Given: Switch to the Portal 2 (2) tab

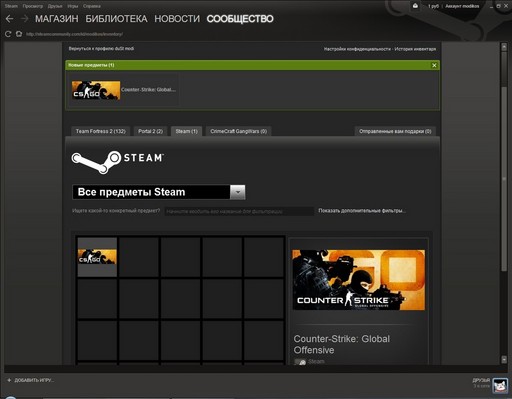Looking at the screenshot, I should pyautogui.click(x=151, y=131).
